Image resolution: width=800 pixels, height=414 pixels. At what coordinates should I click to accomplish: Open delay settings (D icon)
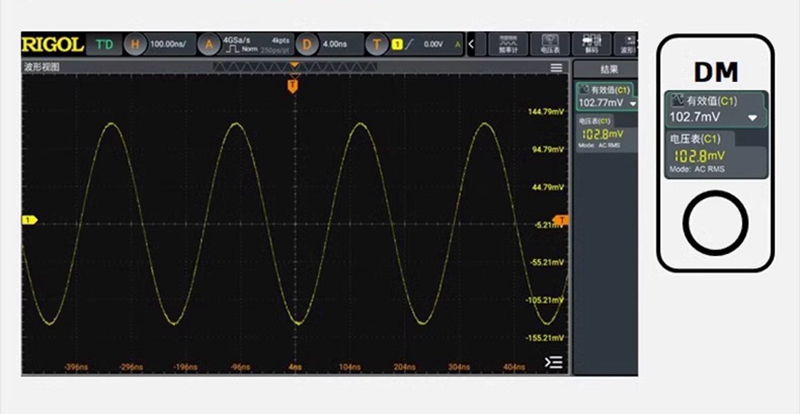(306, 44)
